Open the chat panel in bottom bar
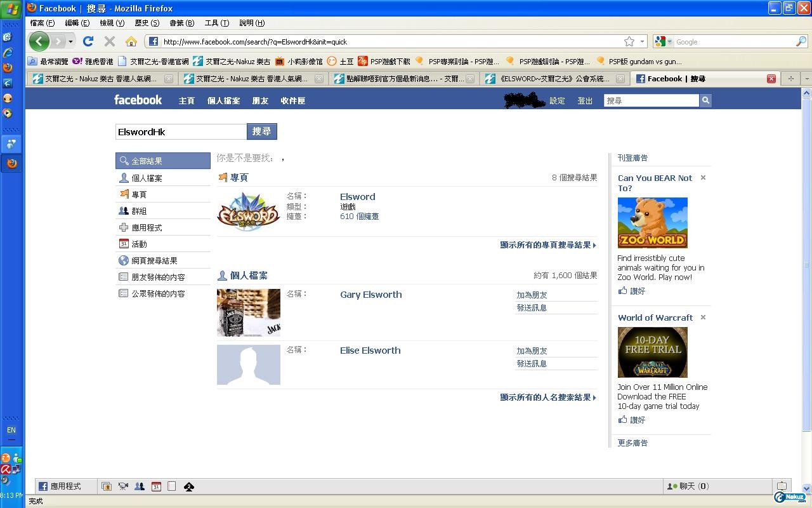 [x=688, y=486]
